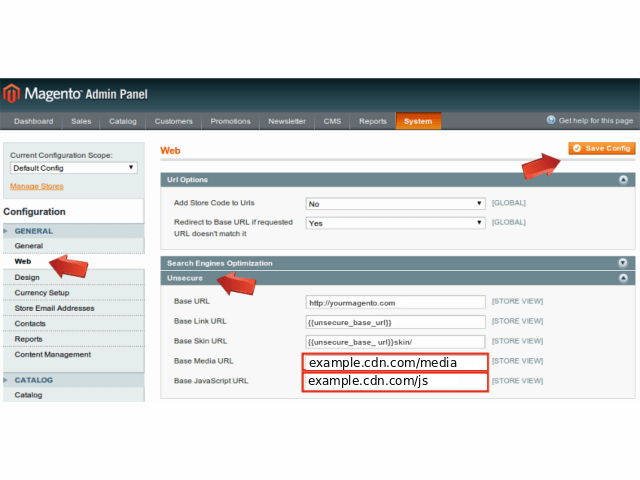Click the Base Media URL field
Viewport: 640px width, 480px height.
[x=395, y=362]
